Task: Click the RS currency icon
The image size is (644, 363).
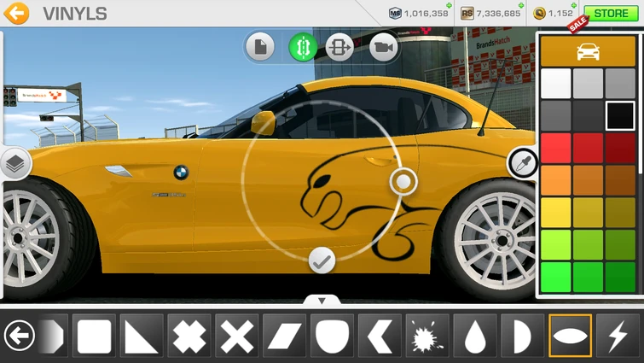Action: tap(467, 13)
